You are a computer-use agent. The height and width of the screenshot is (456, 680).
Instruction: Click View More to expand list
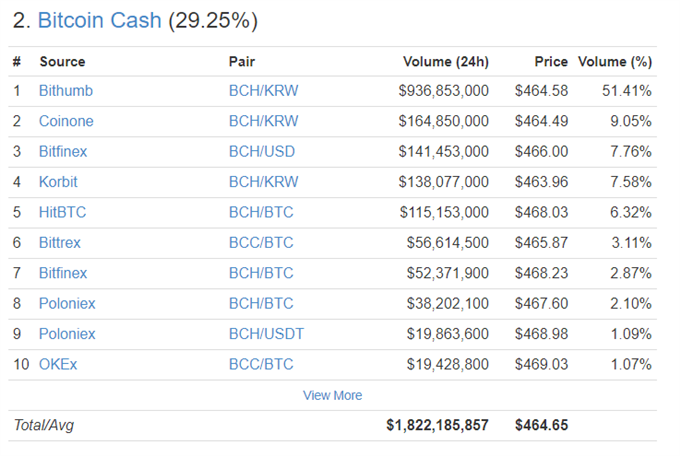[x=332, y=395]
